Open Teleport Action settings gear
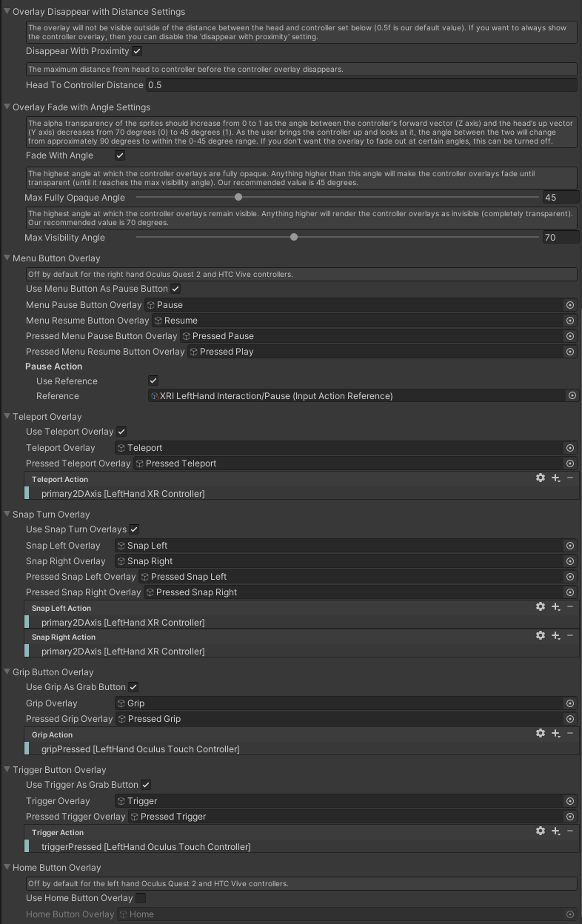 pos(541,478)
